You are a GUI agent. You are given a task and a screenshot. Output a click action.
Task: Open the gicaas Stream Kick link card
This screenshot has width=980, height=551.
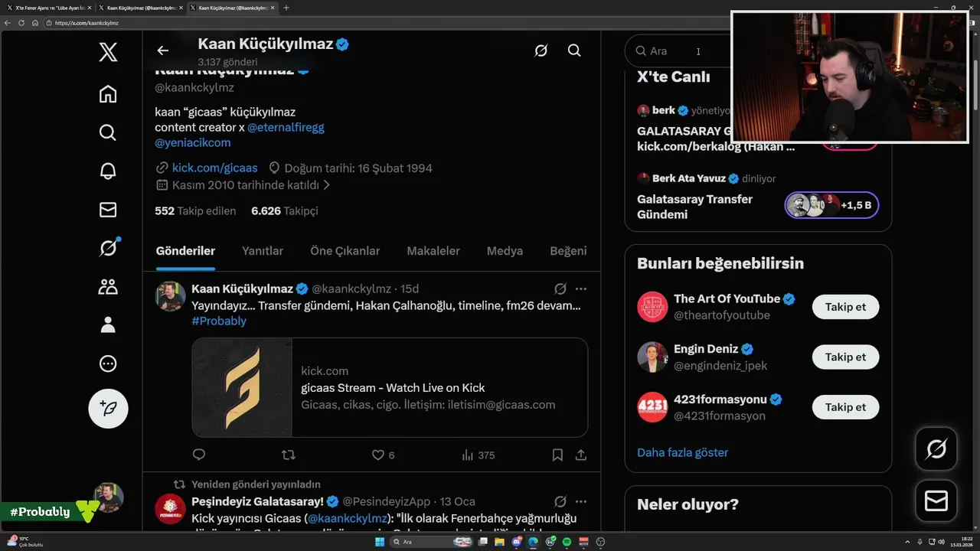pos(390,387)
